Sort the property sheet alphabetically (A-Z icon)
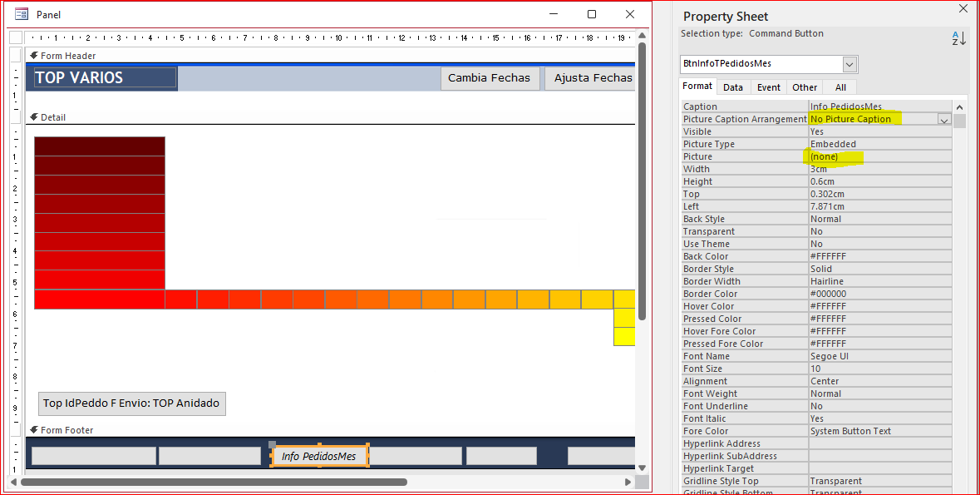 coord(958,38)
